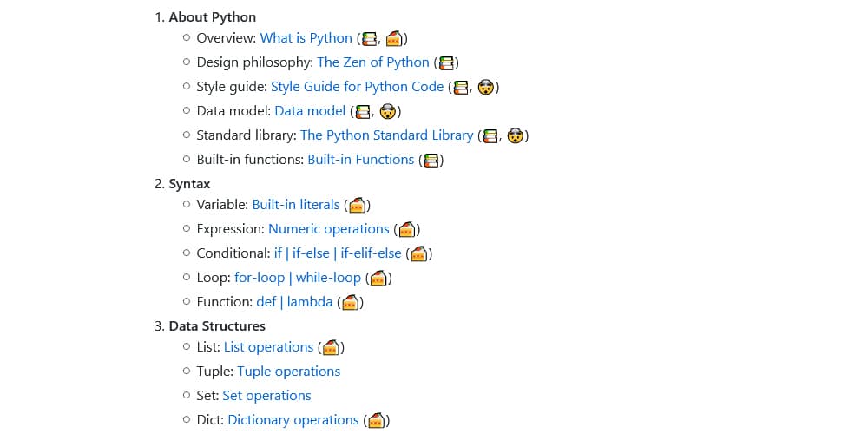This screenshot has height=434, width=868.
Task: Open the 'lambda' function link
Action: point(310,302)
